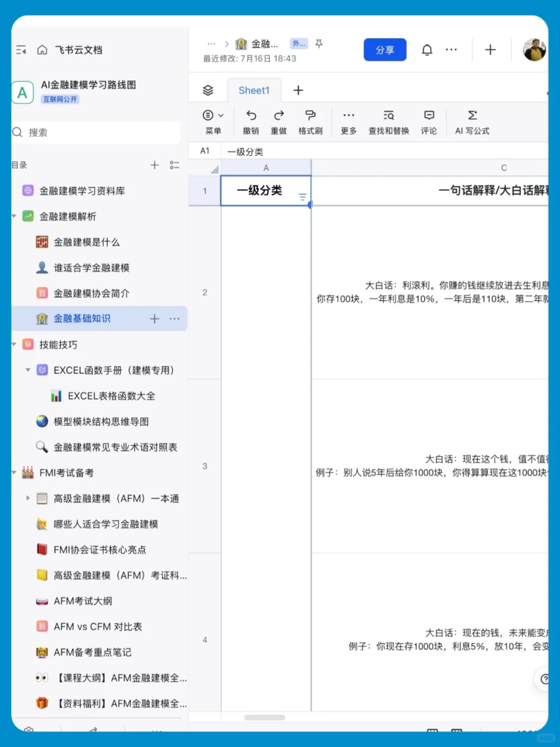Open Find and Replace (查找和替换)

pyautogui.click(x=388, y=115)
